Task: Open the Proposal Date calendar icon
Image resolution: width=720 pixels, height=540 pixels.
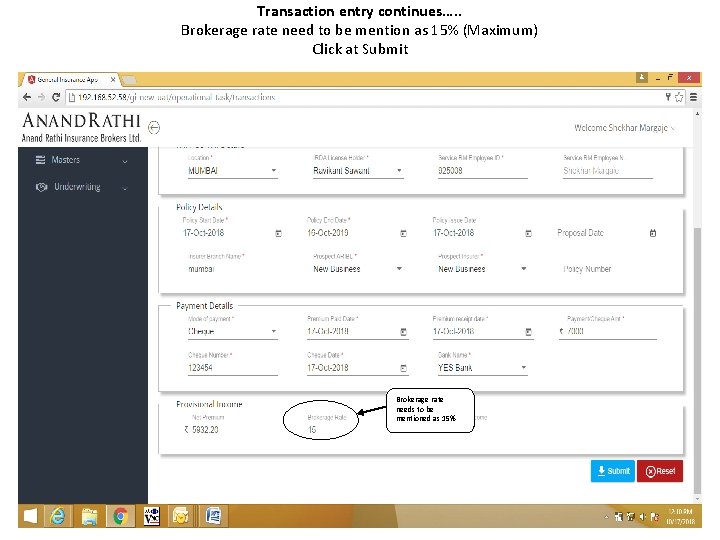Action: [653, 233]
